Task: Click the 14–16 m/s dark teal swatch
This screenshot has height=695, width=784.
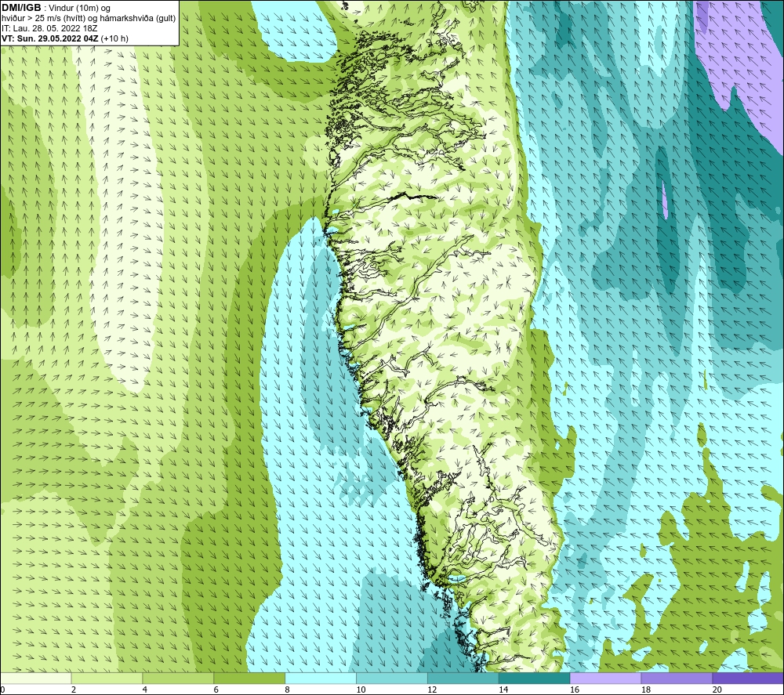Action: (x=535, y=679)
